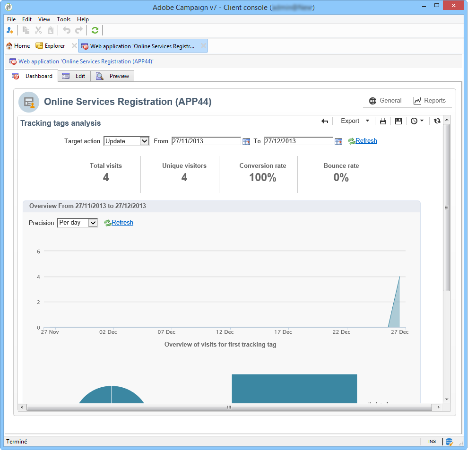Open the Explorer tab
This screenshot has width=476, height=461.
click(50, 46)
